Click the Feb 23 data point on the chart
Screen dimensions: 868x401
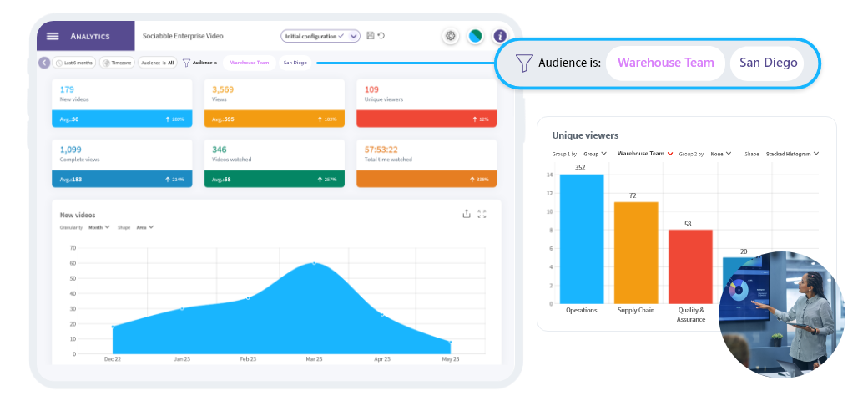click(x=247, y=298)
